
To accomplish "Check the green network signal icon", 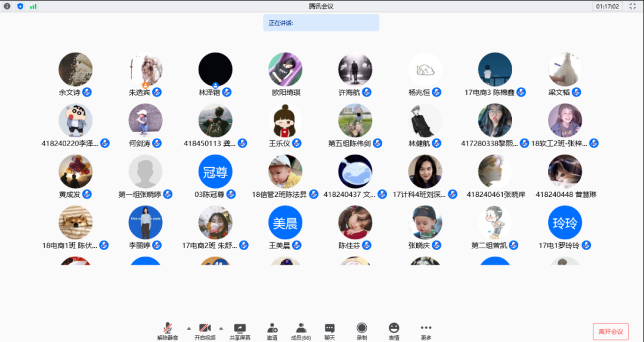I will (x=33, y=6).
